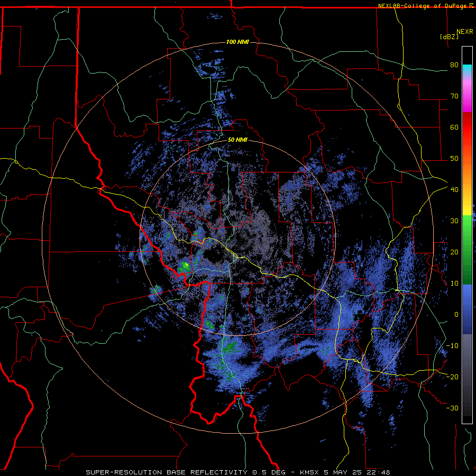Click the 60 dBZ scale label

(454, 127)
